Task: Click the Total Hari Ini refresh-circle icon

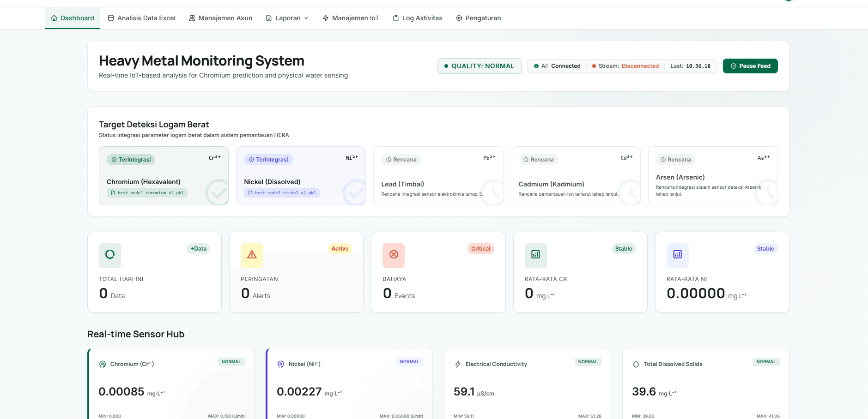Action: (110, 255)
